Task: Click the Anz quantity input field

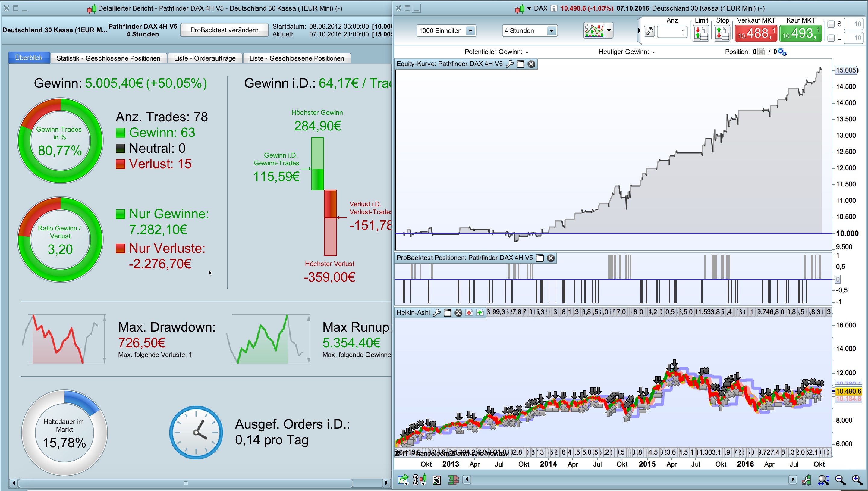Action: pos(672,32)
